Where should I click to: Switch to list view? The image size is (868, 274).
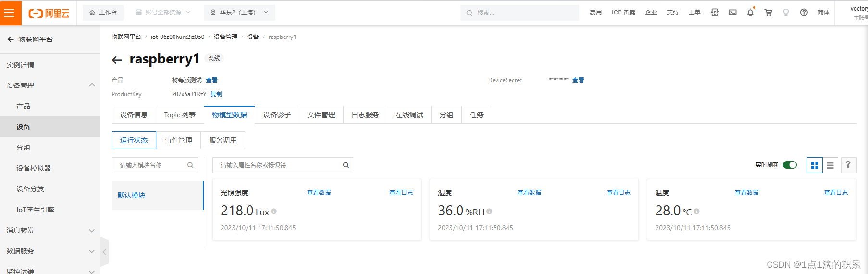[x=830, y=165]
